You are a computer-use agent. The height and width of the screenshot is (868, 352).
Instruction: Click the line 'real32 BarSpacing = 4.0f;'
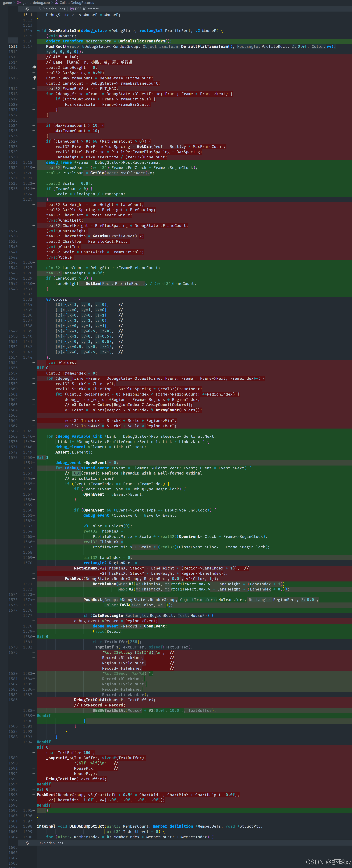point(75,73)
